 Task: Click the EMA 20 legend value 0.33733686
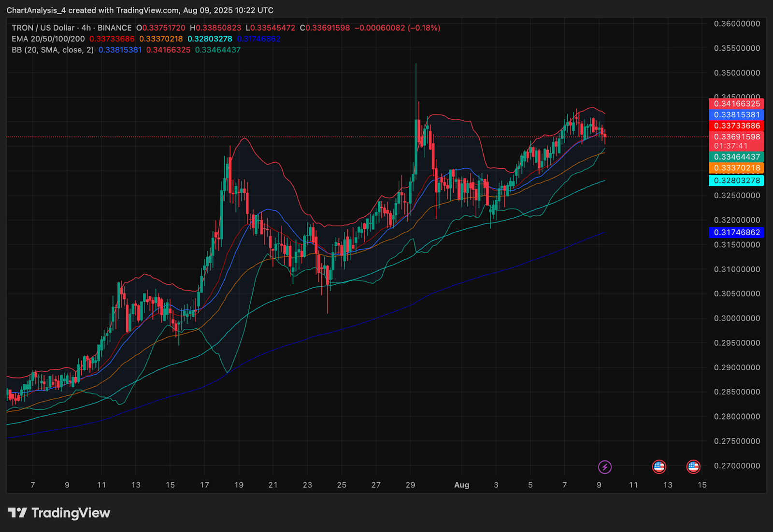[x=112, y=39]
